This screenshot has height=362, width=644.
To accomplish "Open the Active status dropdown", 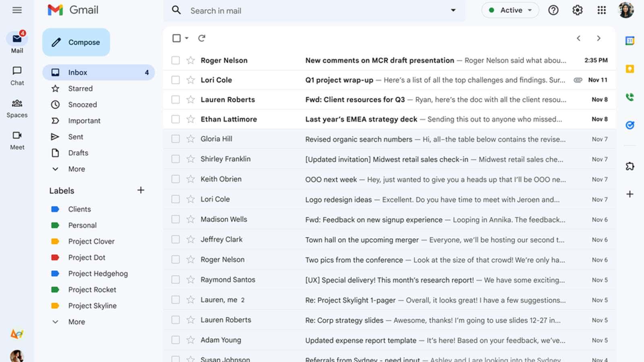I will coord(510,10).
